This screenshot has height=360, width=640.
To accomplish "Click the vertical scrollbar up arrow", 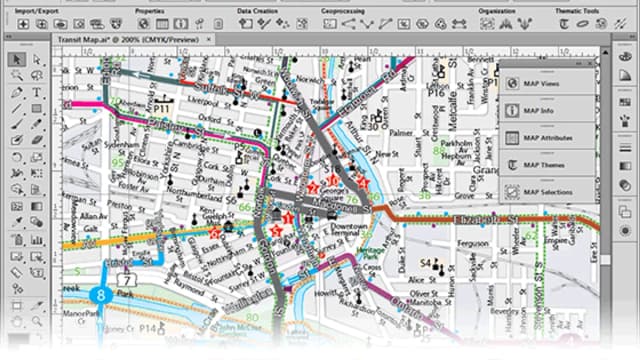I will [605, 52].
